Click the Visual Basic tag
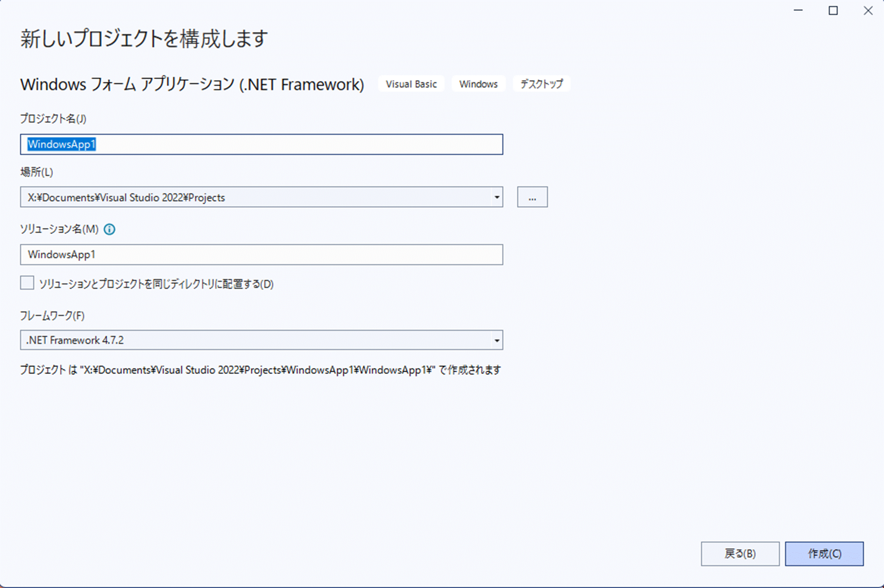This screenshot has height=588, width=884. coord(411,84)
